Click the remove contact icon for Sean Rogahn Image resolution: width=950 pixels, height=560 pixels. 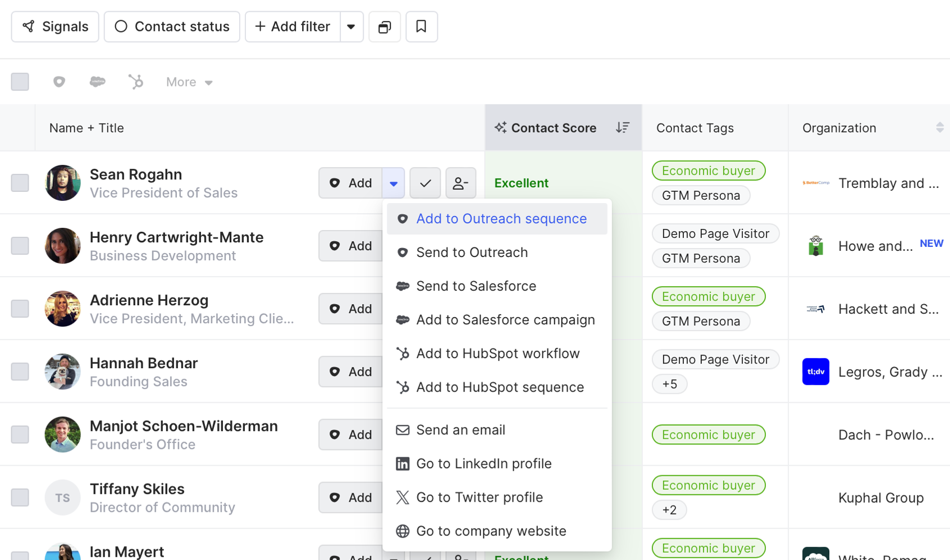click(x=461, y=183)
